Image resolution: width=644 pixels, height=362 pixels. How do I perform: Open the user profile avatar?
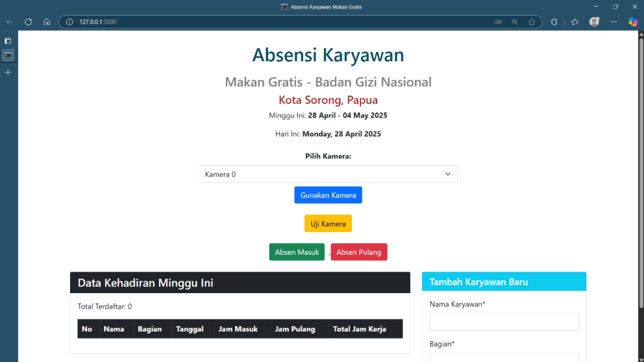click(x=594, y=22)
